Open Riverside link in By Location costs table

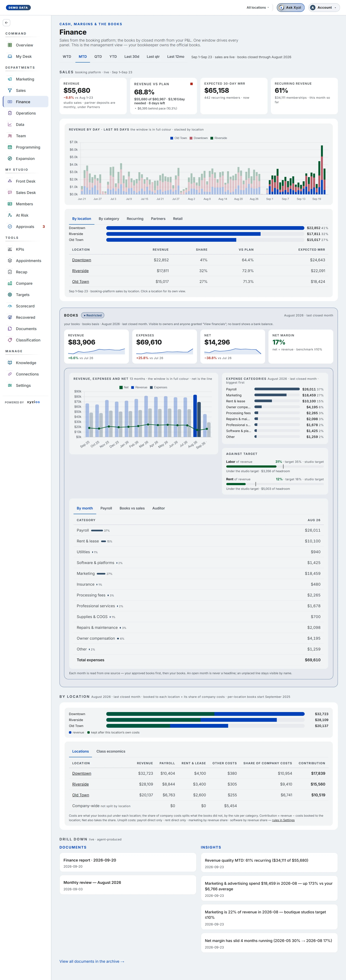(80, 784)
